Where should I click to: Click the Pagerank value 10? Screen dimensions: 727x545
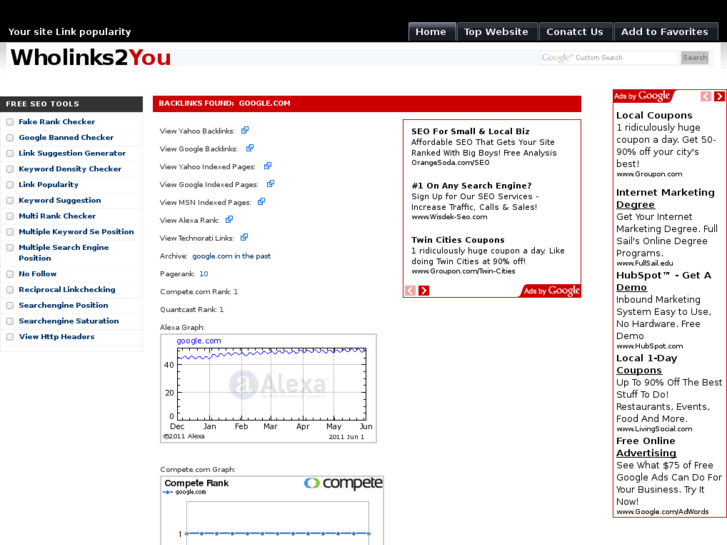click(204, 274)
